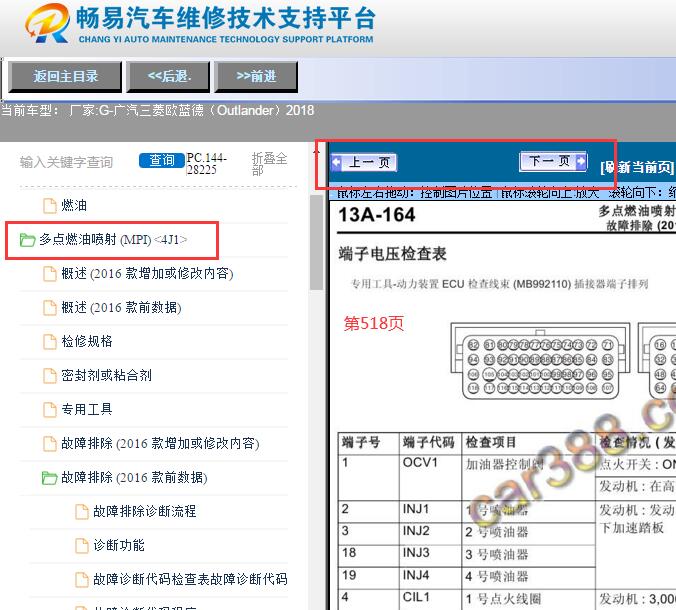Click the scroll-up arrow of tree panel
Viewport: 676px width, 610px height.
tap(316, 152)
